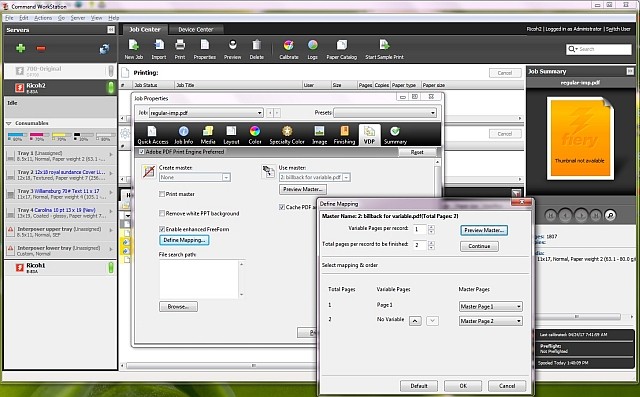Click the Preview toolbar icon
640x397 pixels.
click(x=232, y=49)
